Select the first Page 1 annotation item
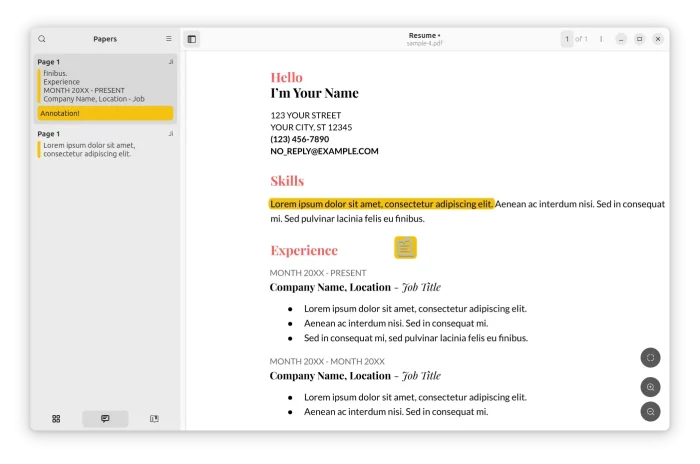Screen dimensions: 700x464 [x=105, y=88]
